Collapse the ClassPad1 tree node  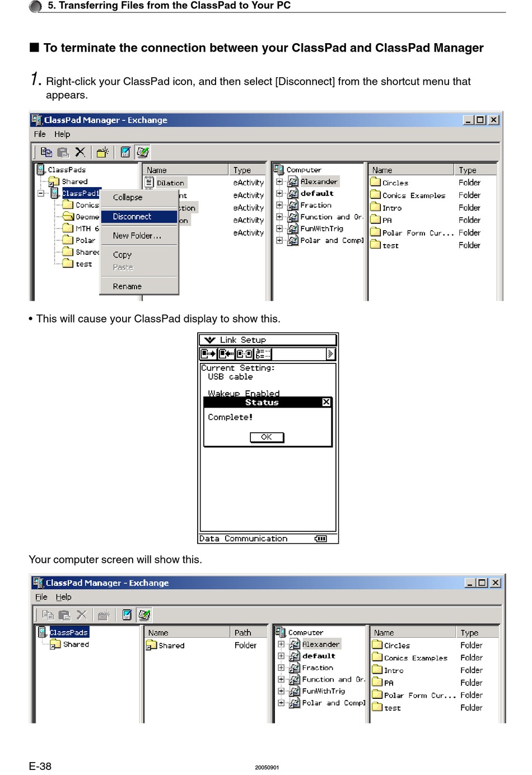pos(41,193)
